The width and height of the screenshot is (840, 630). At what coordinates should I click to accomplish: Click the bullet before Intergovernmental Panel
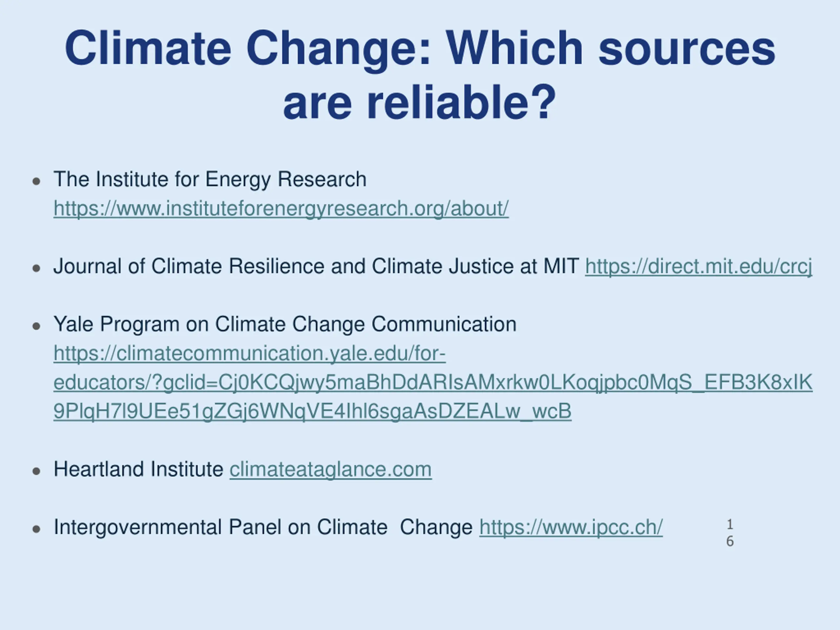[36, 529]
